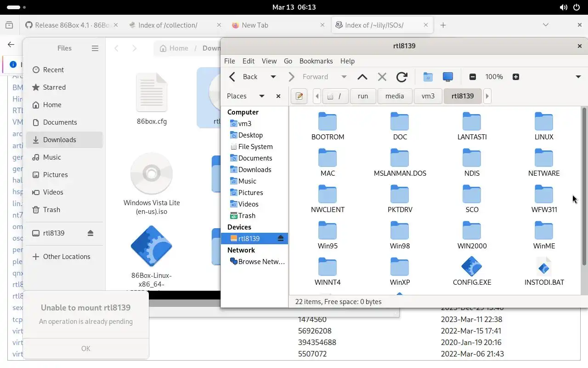The image size is (588, 368).
Task: Click the 'vm3' path button
Action: coord(428,96)
